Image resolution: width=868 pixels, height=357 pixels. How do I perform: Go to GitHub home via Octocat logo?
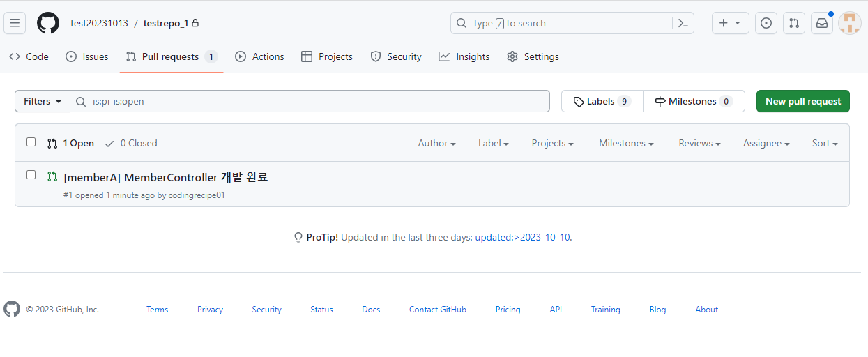coord(48,23)
